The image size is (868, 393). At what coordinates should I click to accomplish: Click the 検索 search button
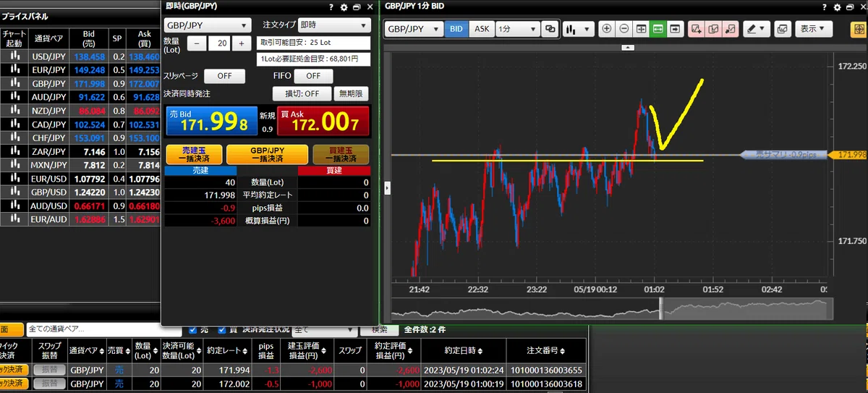click(380, 329)
